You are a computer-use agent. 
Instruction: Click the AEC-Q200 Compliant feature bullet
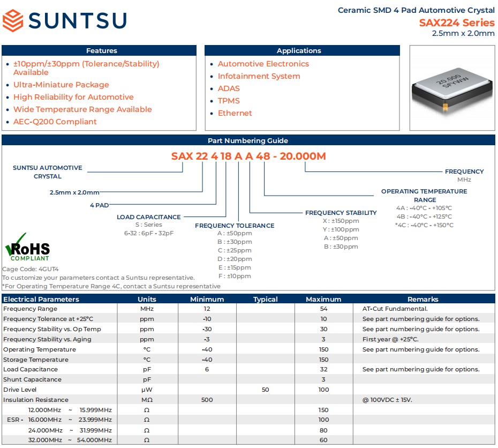tap(55, 122)
